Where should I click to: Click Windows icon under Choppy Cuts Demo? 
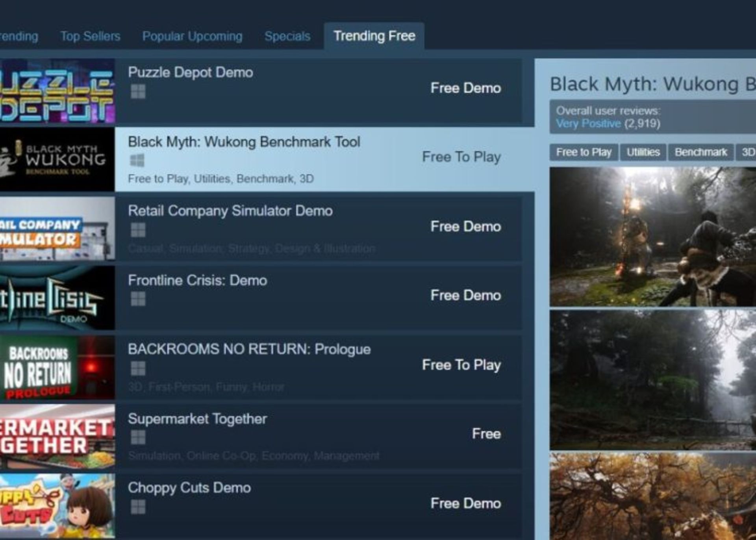[x=138, y=507]
